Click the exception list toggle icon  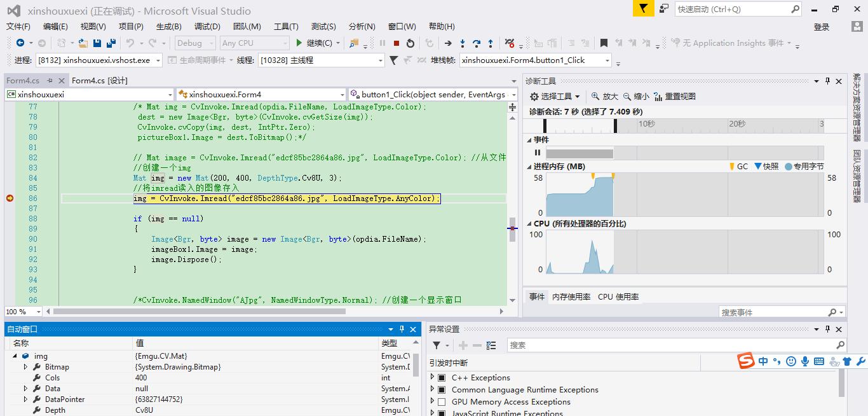(x=491, y=345)
